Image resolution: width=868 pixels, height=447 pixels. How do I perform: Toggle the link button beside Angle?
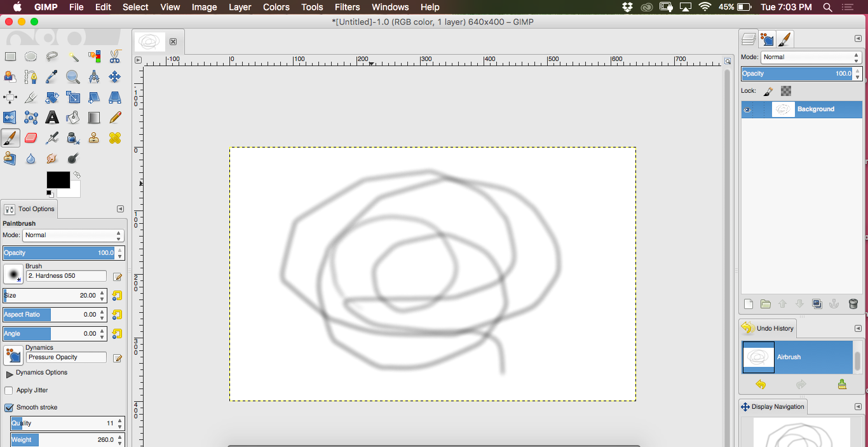(117, 334)
